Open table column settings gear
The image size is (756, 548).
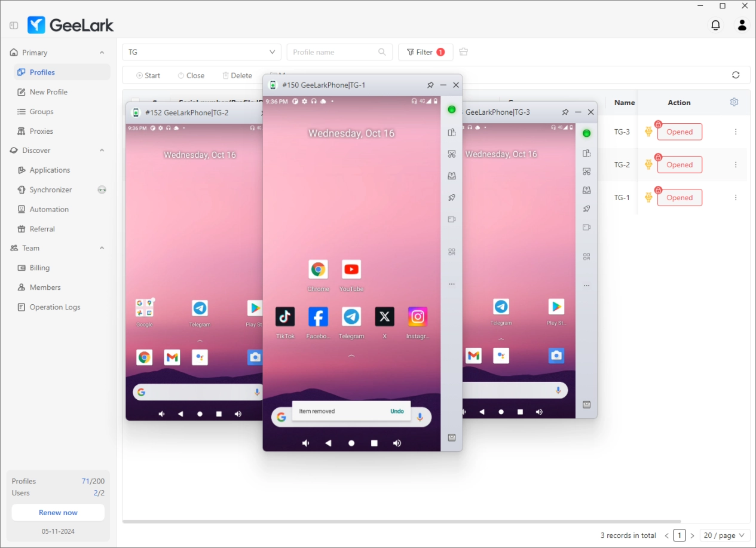click(x=734, y=102)
